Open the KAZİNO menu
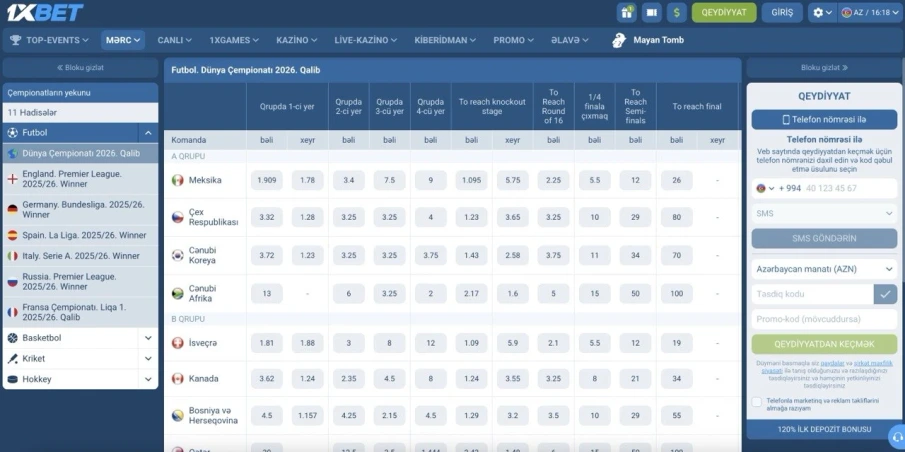 297,40
